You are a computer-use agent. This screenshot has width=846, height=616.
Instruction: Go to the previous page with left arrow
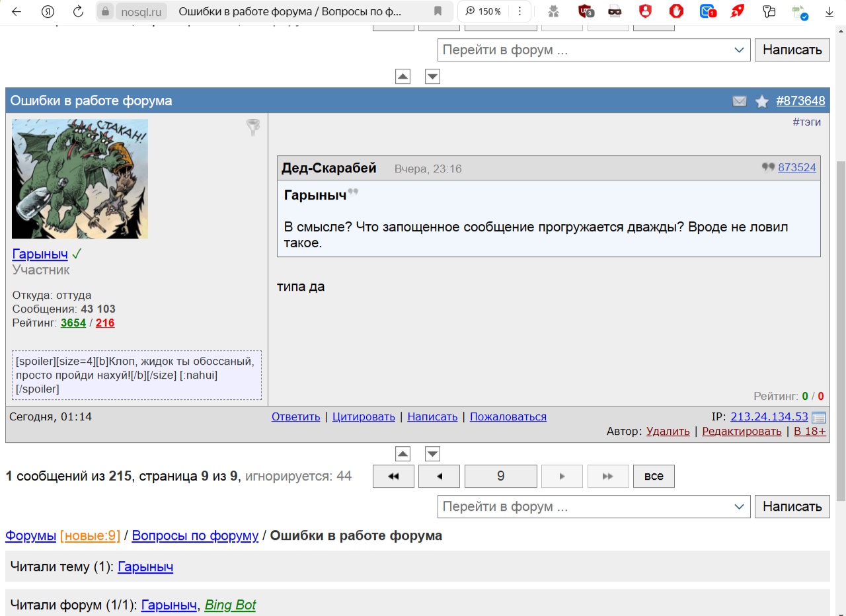(x=439, y=476)
